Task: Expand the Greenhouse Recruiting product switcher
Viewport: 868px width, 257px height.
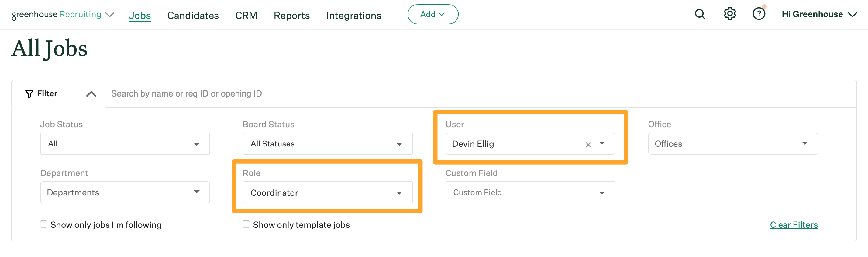Action: 109,15
